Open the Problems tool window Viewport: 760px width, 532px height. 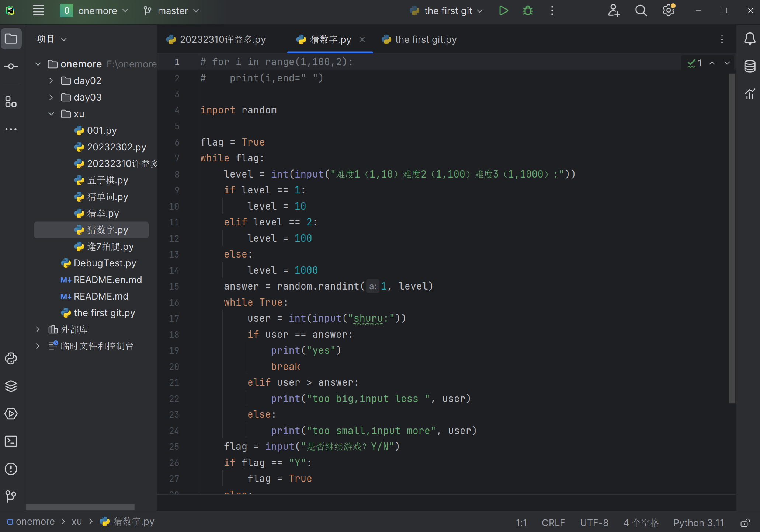[11, 469]
